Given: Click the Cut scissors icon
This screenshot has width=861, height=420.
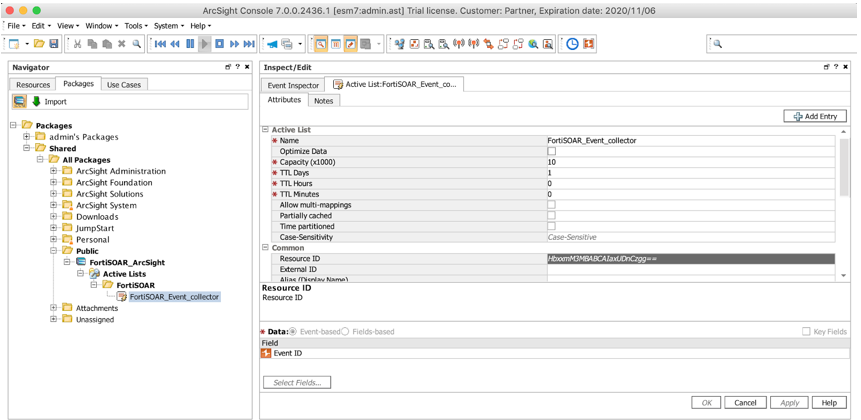Looking at the screenshot, I should coord(77,44).
